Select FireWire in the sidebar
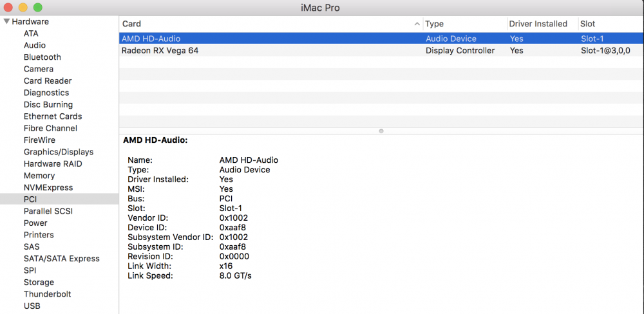The width and height of the screenshot is (644, 314). point(39,140)
